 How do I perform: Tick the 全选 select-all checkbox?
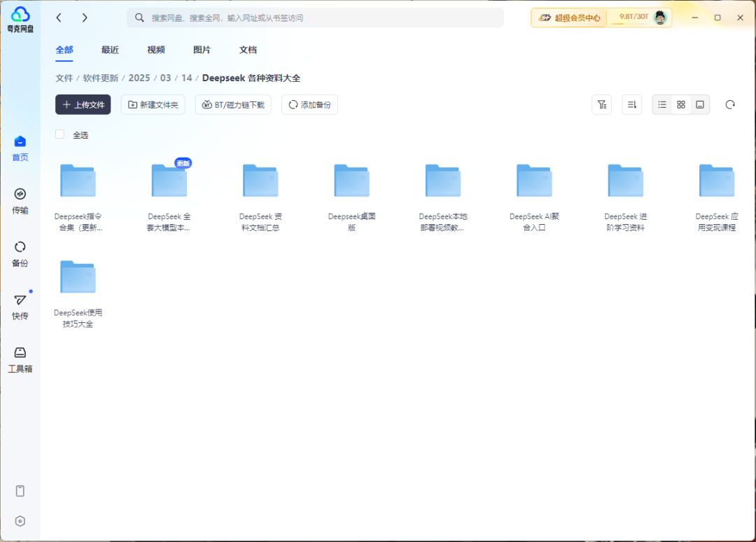click(x=60, y=134)
